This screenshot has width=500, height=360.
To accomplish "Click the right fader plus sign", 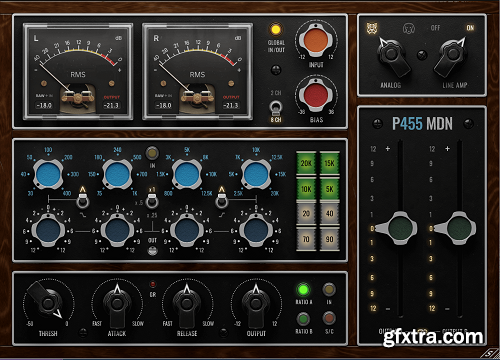I will (447, 149).
